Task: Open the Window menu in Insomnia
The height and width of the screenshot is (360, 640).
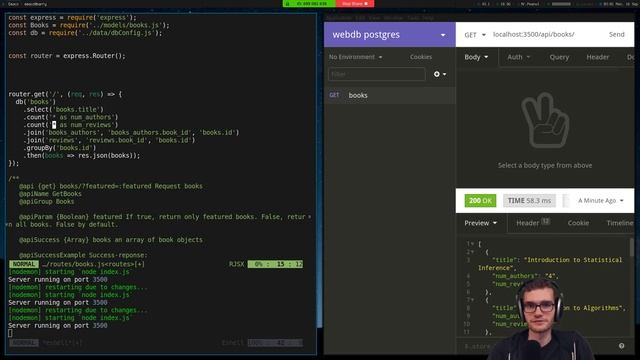Action: [393, 18]
